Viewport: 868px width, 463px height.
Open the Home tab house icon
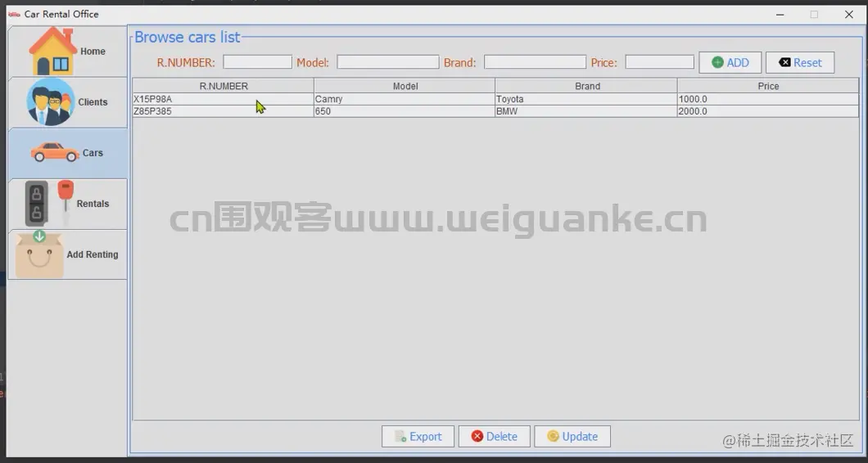tap(52, 51)
